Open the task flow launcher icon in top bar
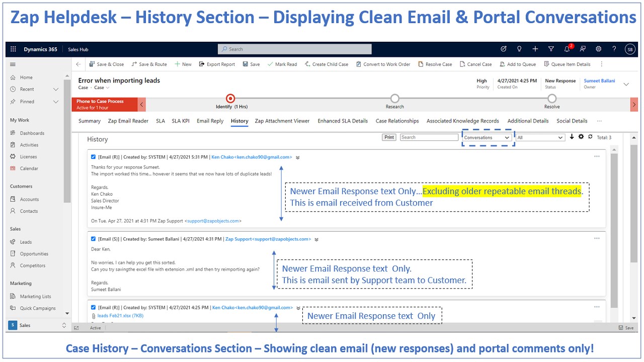Viewport: 644px width, 362px height. pos(504,49)
